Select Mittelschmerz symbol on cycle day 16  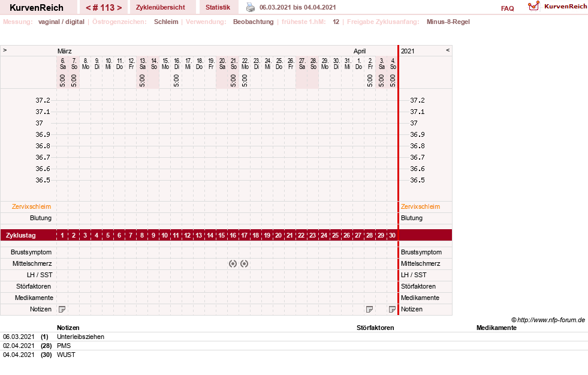point(233,264)
